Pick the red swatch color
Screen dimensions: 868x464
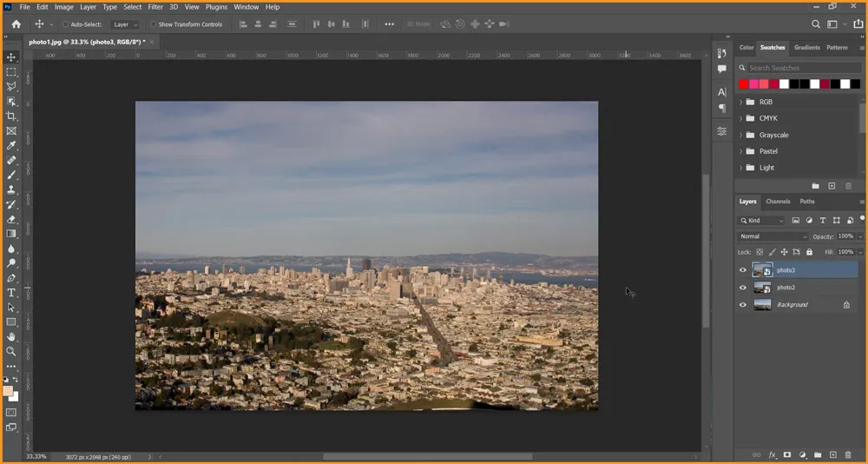pyautogui.click(x=743, y=84)
